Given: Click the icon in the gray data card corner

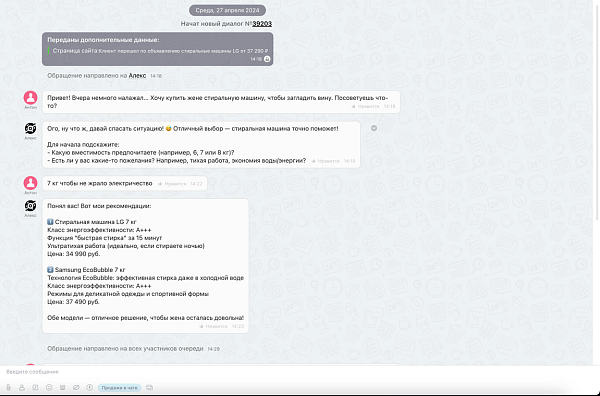Looking at the screenshot, I should pyautogui.click(x=267, y=59).
